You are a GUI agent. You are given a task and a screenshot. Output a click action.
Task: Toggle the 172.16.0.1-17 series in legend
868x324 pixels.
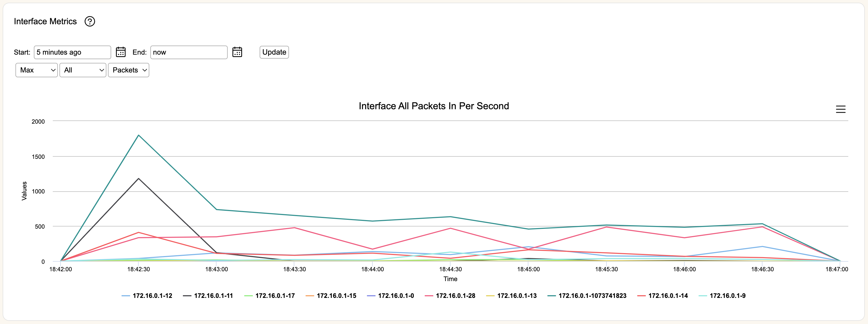pyautogui.click(x=270, y=296)
